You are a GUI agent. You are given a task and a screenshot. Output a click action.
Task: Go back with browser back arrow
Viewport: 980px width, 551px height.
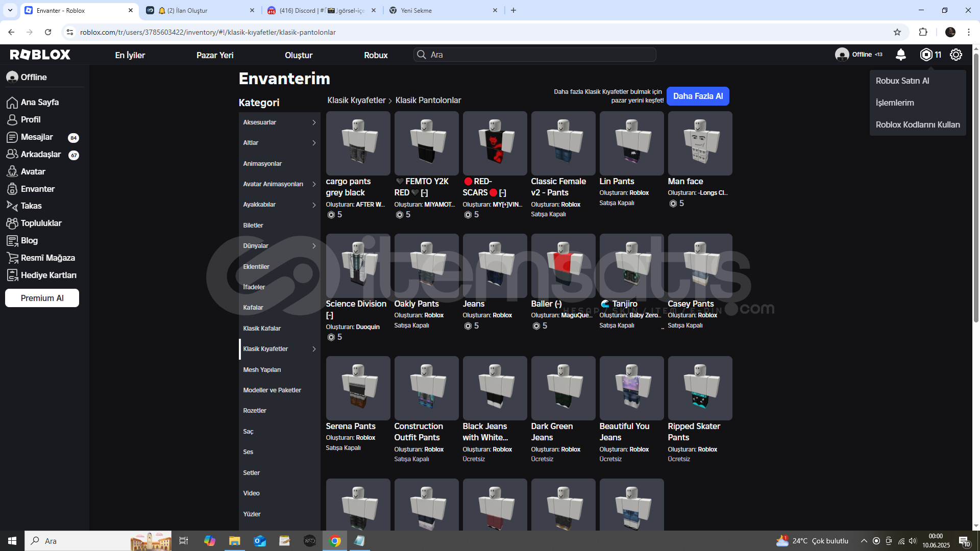tap(11, 32)
